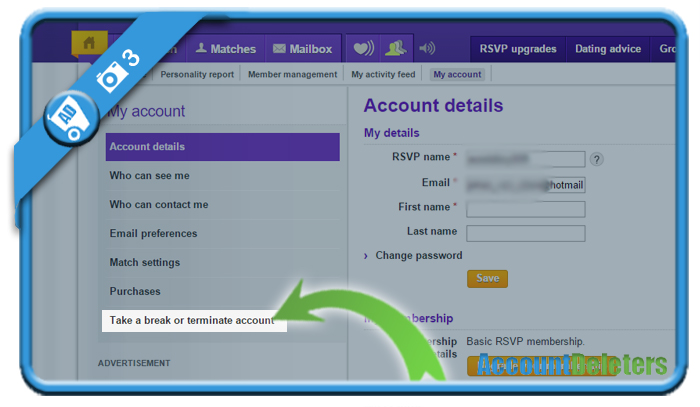Open Who can see me settings
This screenshot has width=700, height=407.
tap(222, 176)
